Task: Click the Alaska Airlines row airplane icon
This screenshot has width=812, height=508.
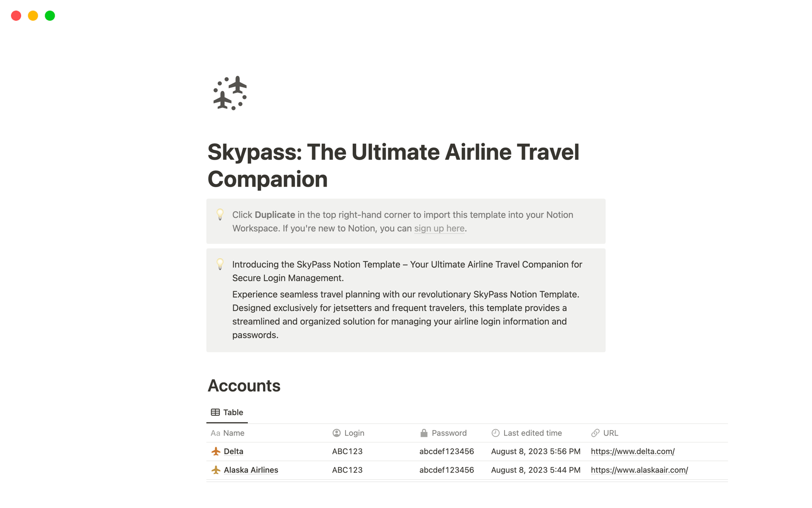Action: tap(216, 470)
